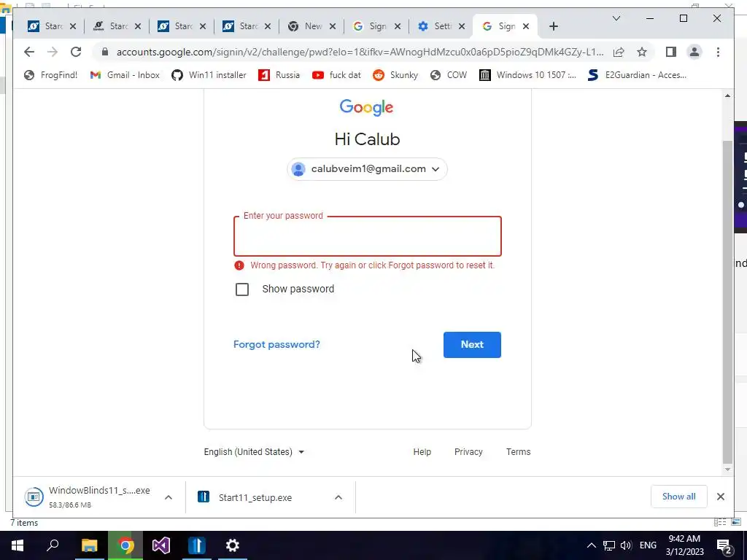The image size is (747, 560).
Task: Click the share page icon in address bar
Action: click(x=619, y=52)
